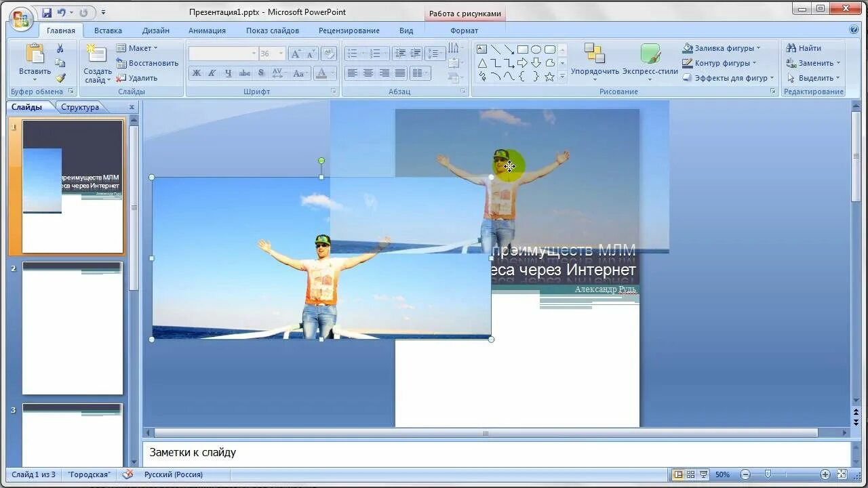Click the zoom slider handle
Screen dimensions: 868x488
pos(768,474)
